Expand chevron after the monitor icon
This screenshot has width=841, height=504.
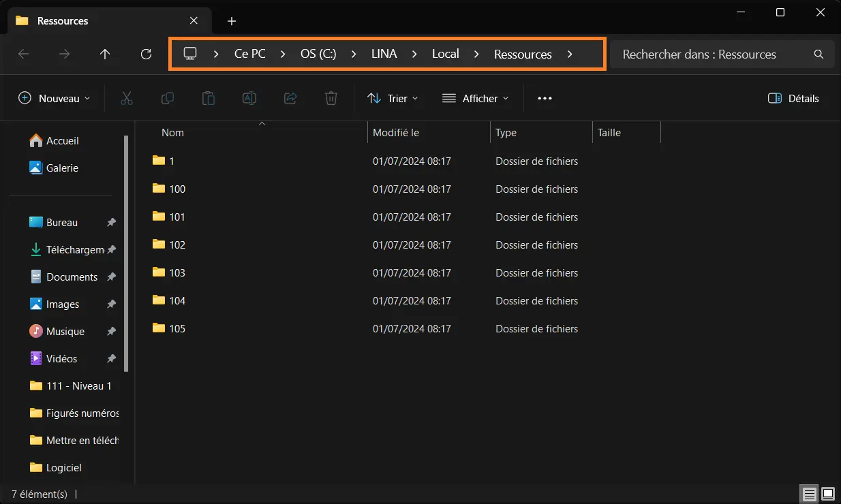215,54
